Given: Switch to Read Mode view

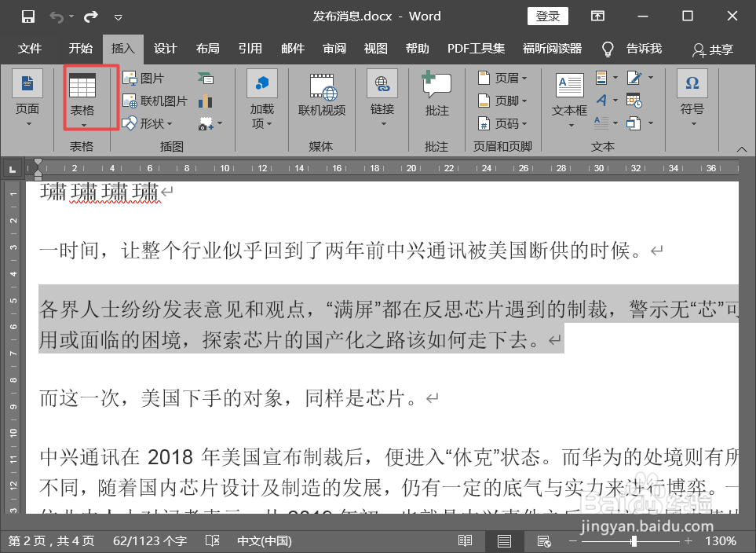Looking at the screenshot, I should pyautogui.click(x=465, y=541).
